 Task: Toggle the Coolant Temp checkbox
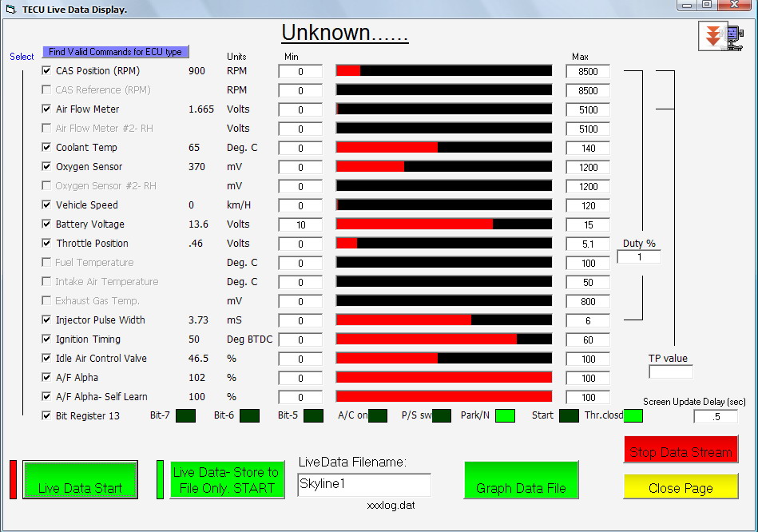[46, 148]
